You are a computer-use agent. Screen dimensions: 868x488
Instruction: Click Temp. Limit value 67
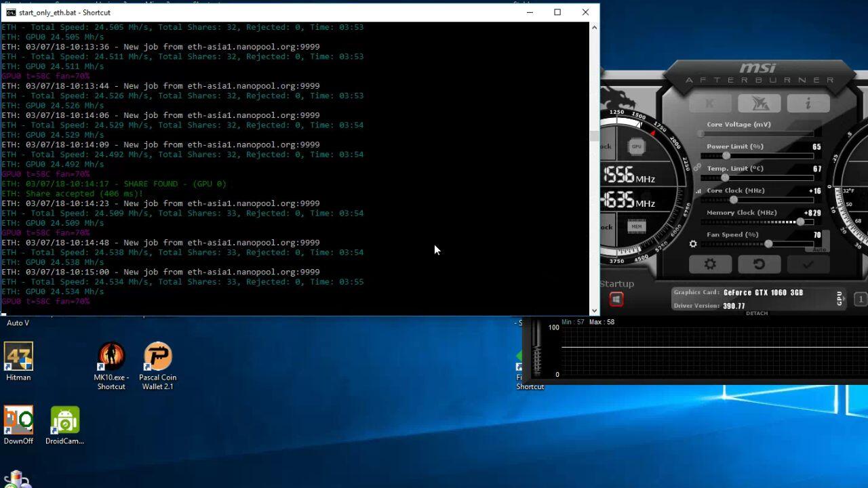[x=816, y=169]
